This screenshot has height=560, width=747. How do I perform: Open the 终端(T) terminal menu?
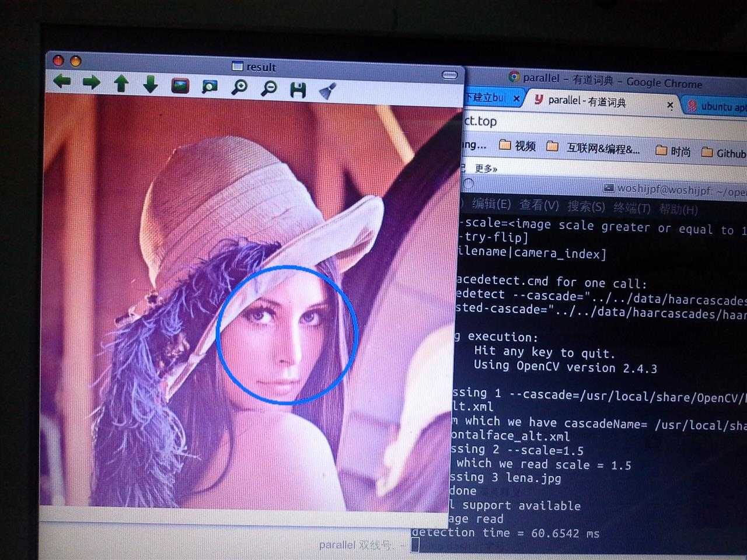coord(631,208)
